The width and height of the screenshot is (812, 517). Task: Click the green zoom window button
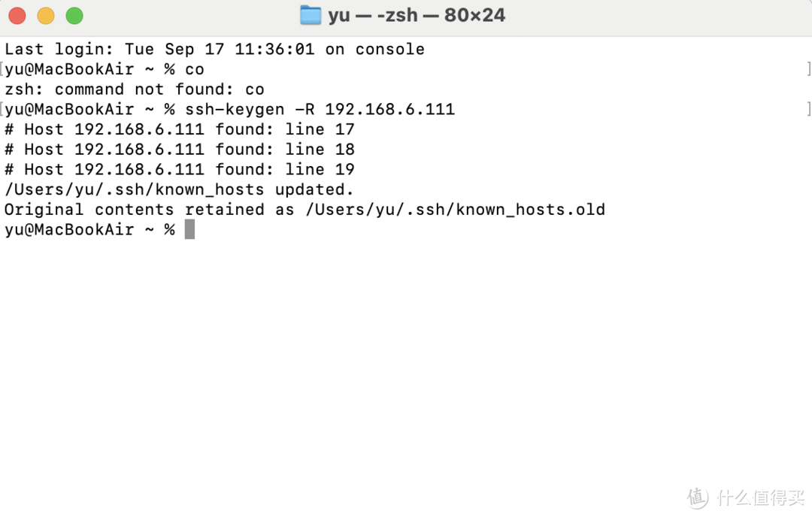pos(74,15)
